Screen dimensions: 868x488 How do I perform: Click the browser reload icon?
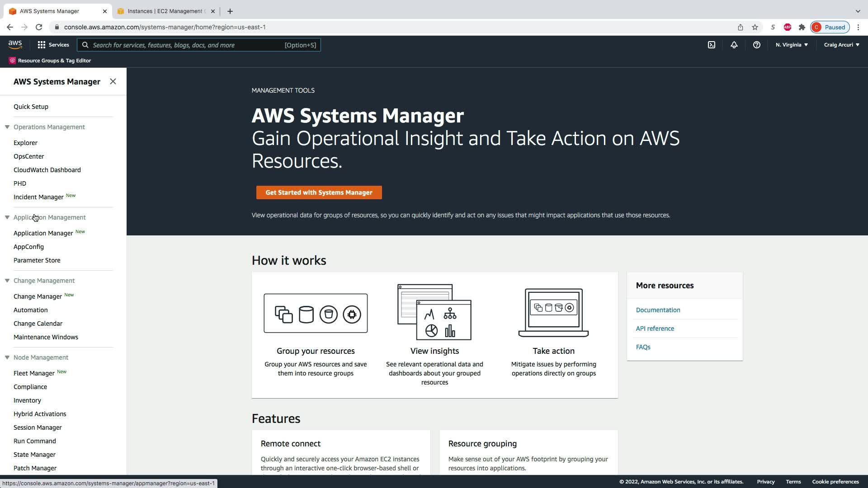(x=39, y=27)
